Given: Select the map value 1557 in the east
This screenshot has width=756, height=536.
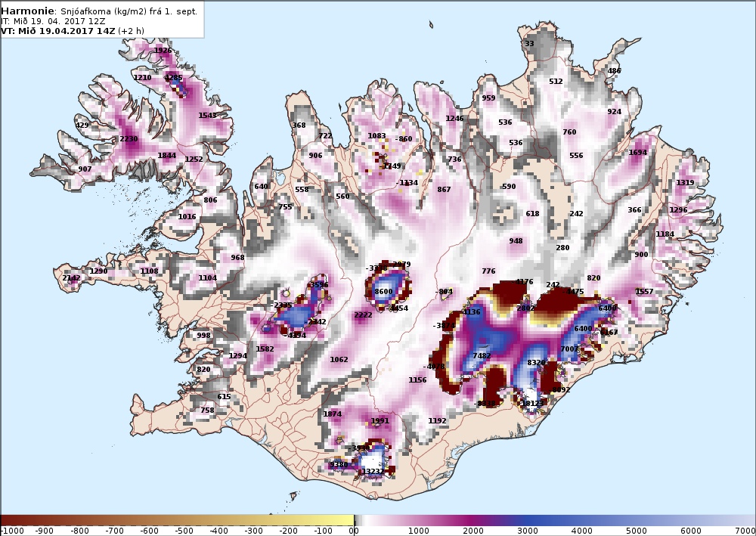Looking at the screenshot, I should point(645,291).
